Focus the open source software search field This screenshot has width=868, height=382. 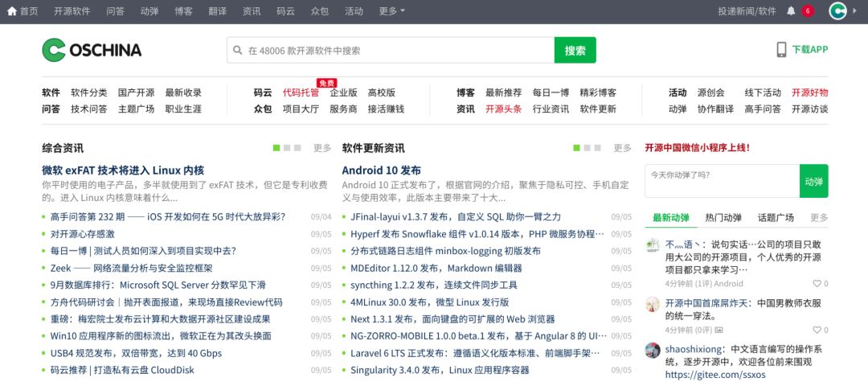click(x=391, y=51)
